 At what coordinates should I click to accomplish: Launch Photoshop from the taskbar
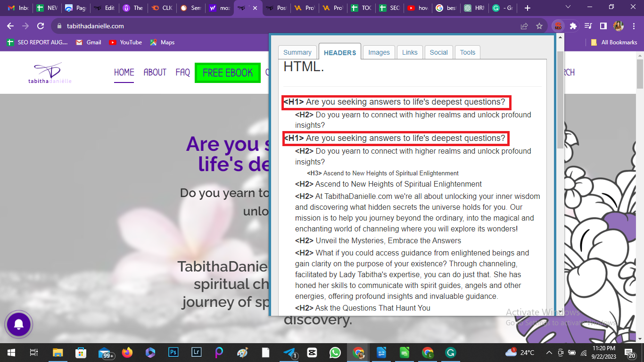(173, 352)
